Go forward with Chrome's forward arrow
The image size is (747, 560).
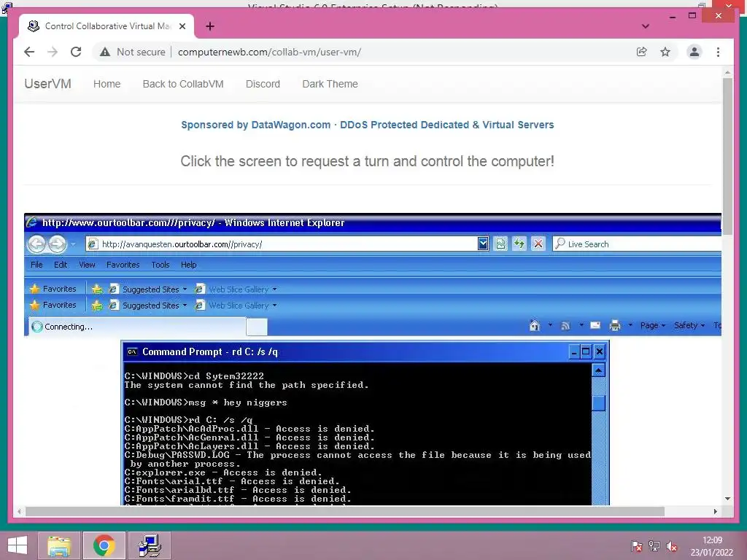click(53, 52)
